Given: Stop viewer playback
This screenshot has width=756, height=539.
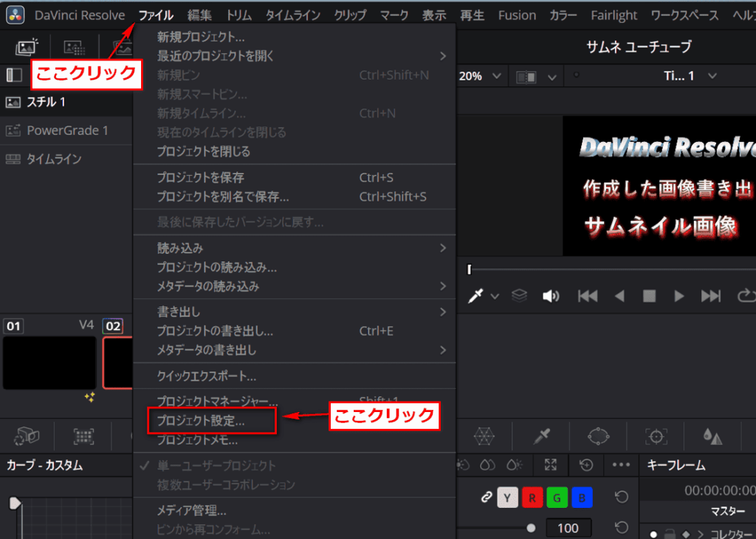Looking at the screenshot, I should click(649, 295).
